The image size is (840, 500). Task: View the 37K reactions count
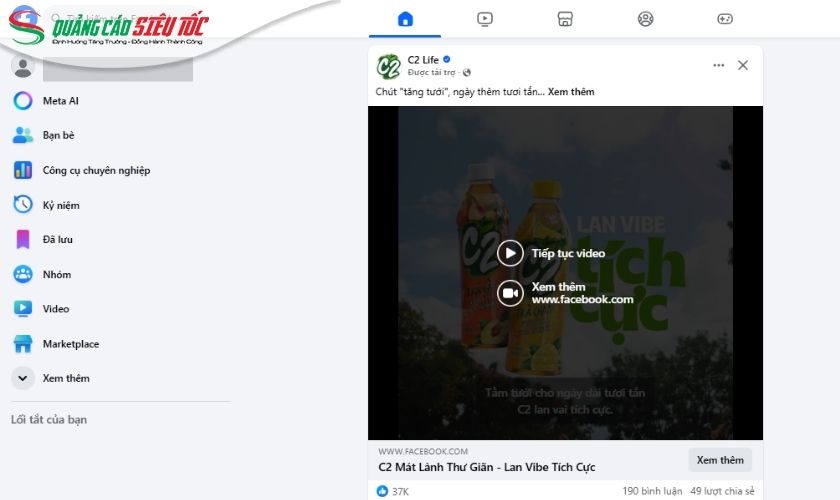400,491
